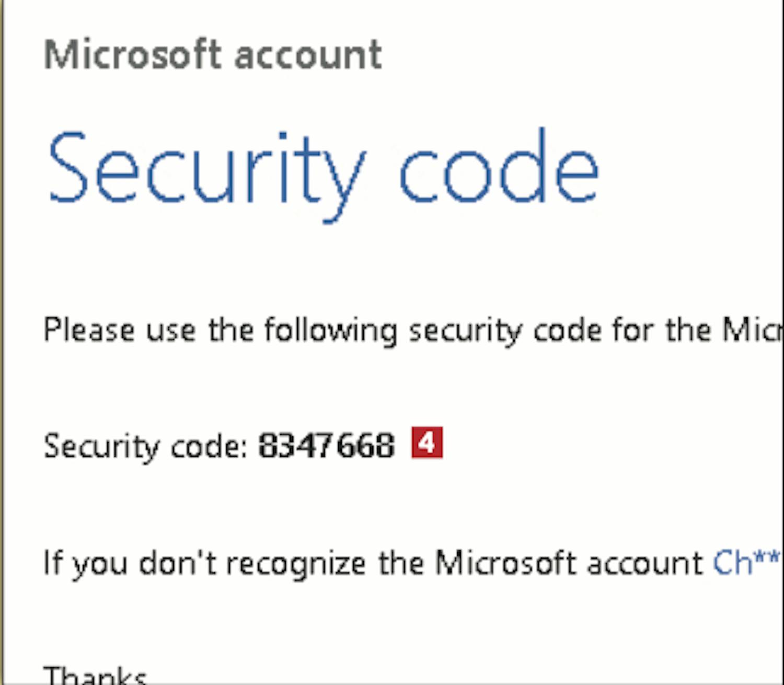Image resolution: width=784 pixels, height=685 pixels.
Task: Click the word 'you' in the last sentence
Action: (x=100, y=564)
